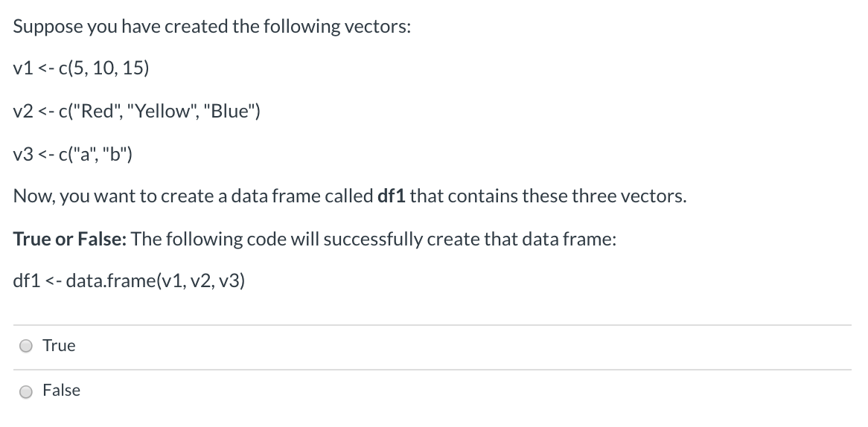This screenshot has height=427, width=868.
Task: Click the df1 data.frame code line
Action: (129, 281)
